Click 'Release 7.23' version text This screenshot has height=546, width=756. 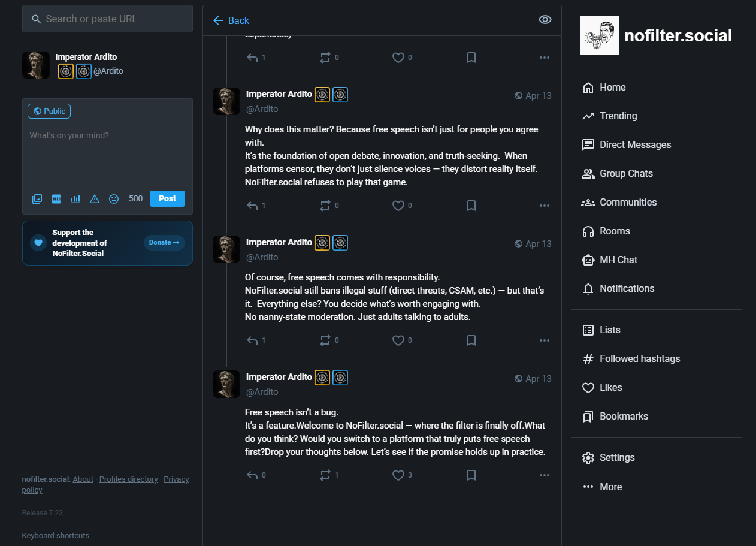(43, 513)
